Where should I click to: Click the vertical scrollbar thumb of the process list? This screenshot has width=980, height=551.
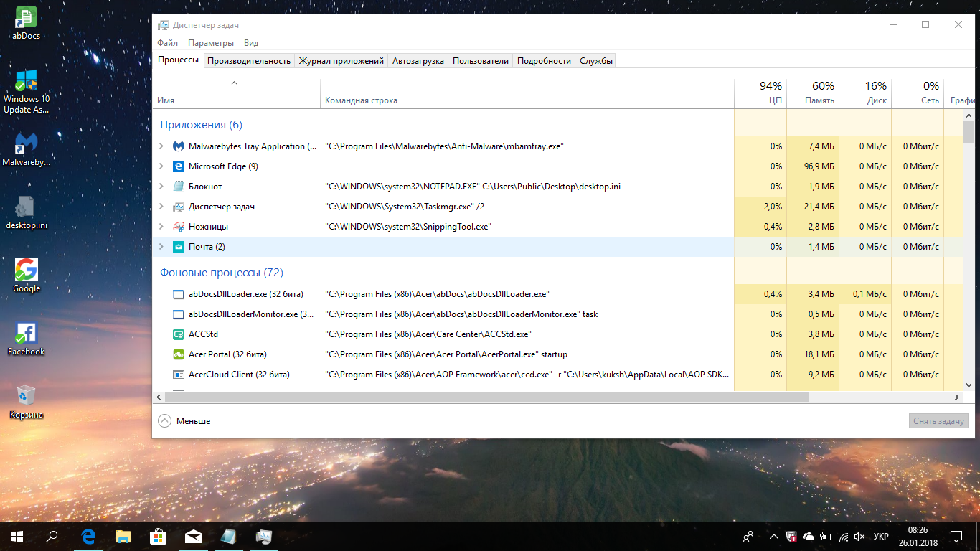pyautogui.click(x=969, y=133)
